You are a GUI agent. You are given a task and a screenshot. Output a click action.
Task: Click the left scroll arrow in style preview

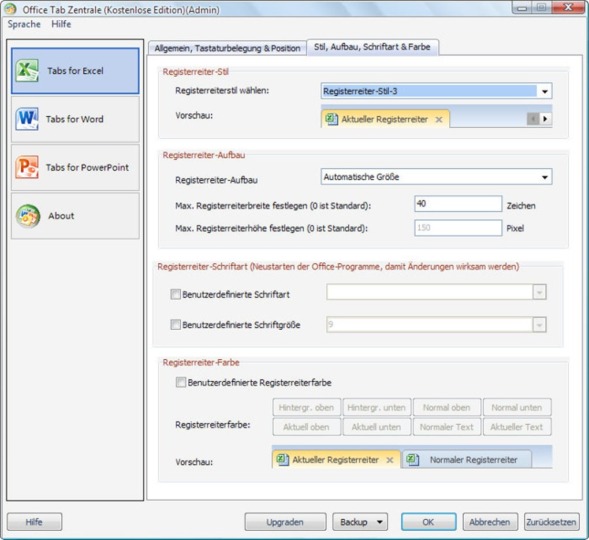pos(533,119)
